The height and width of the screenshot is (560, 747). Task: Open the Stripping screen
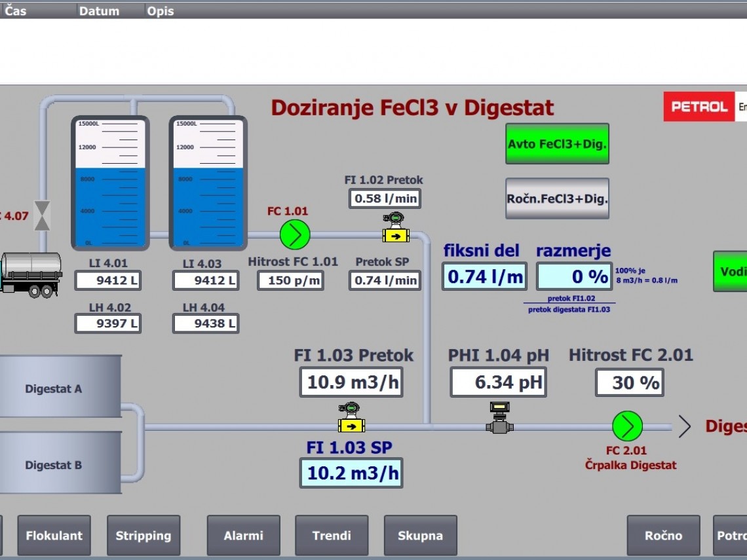coord(143,535)
